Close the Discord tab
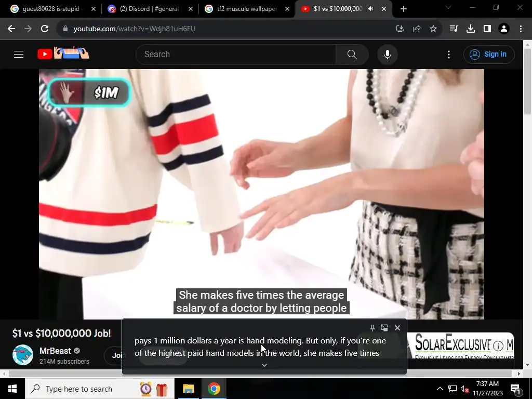The width and height of the screenshot is (532, 399). point(191,9)
